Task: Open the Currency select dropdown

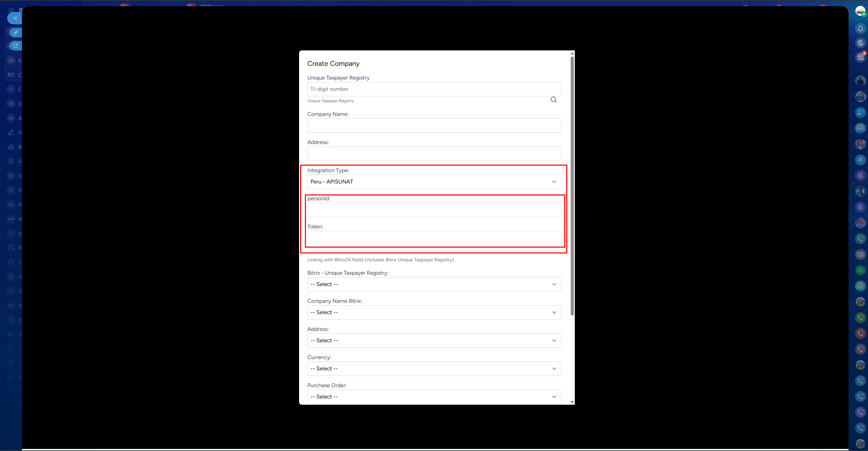Action: (x=434, y=369)
